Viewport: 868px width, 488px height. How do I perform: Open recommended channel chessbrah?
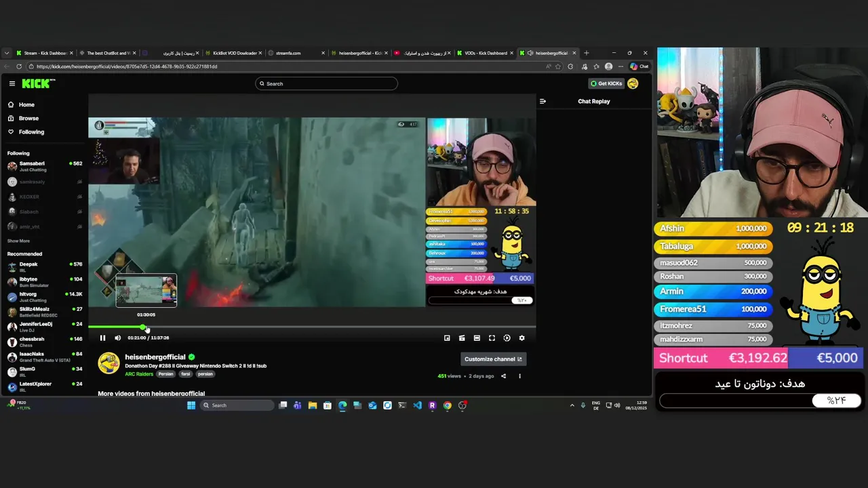(45, 341)
